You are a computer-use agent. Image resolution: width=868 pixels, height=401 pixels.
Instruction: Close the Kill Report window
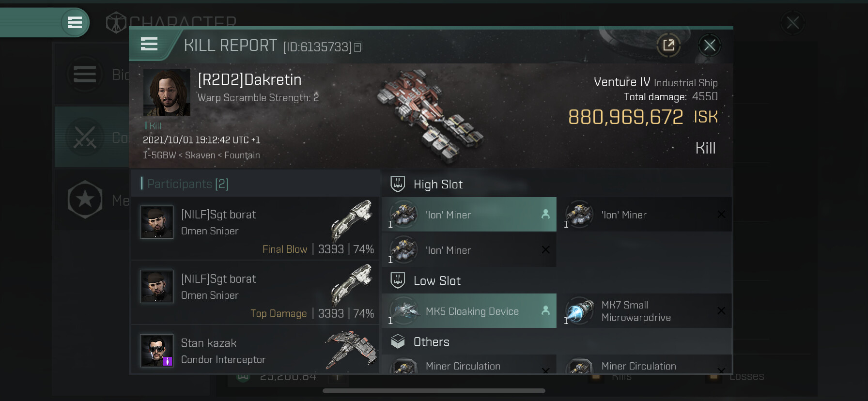click(x=710, y=46)
